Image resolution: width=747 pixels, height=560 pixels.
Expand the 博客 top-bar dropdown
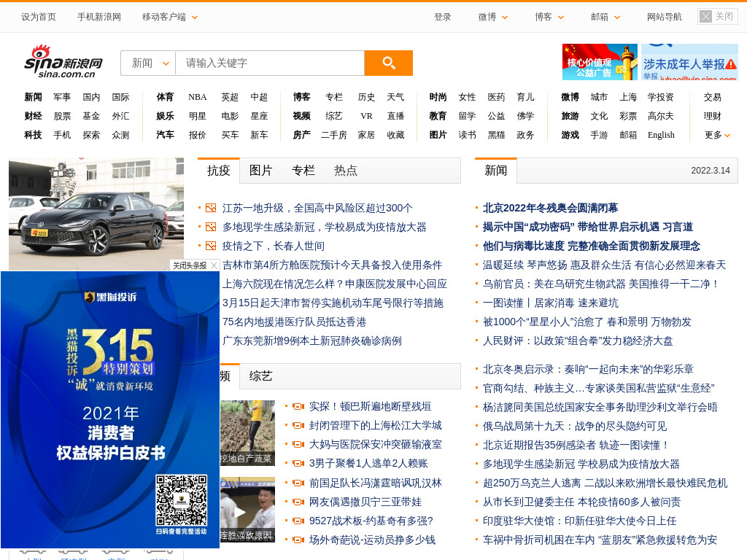561,17
